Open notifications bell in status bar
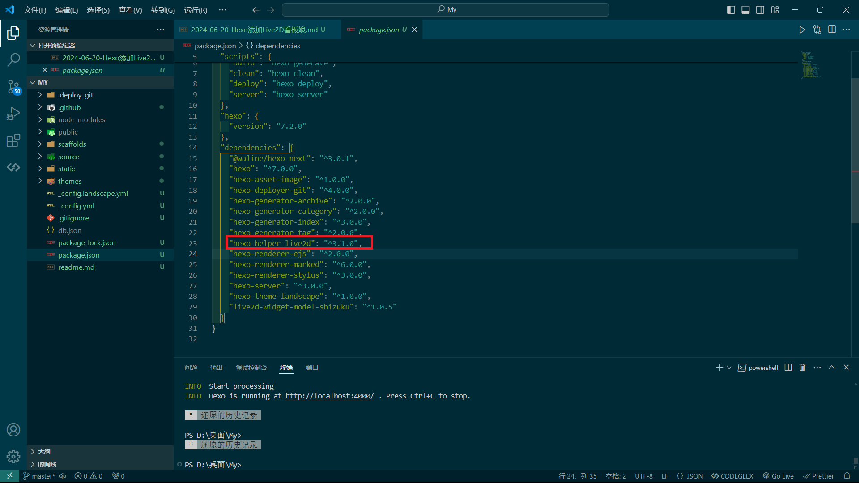Viewport: 868px width, 483px height. (847, 476)
